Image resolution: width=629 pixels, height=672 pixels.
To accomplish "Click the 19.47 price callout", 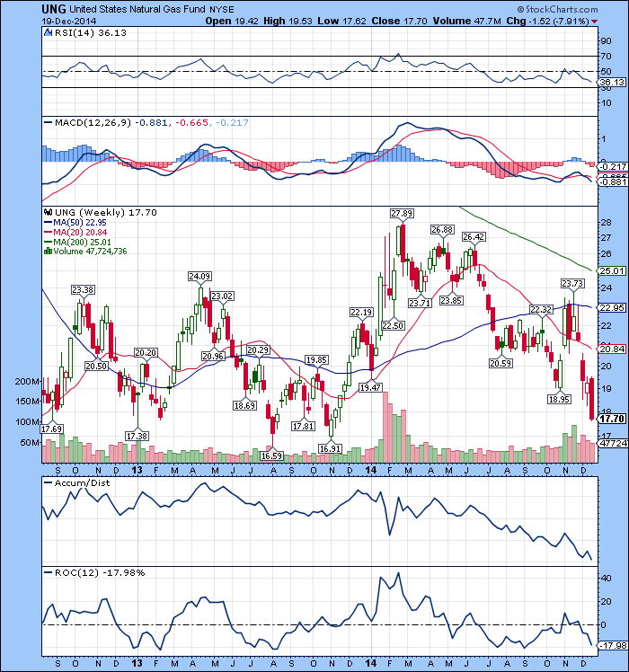I will 370,388.
